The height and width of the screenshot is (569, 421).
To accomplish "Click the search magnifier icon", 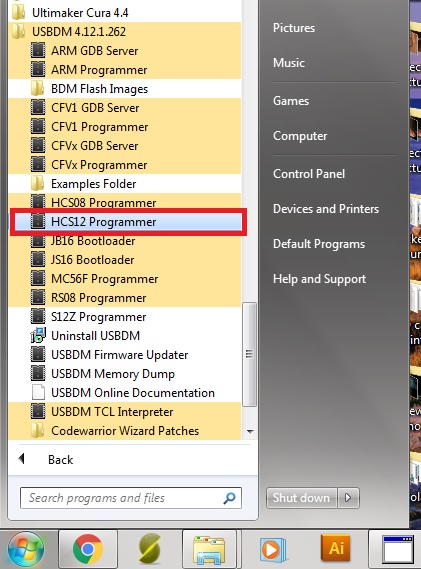I will [229, 498].
